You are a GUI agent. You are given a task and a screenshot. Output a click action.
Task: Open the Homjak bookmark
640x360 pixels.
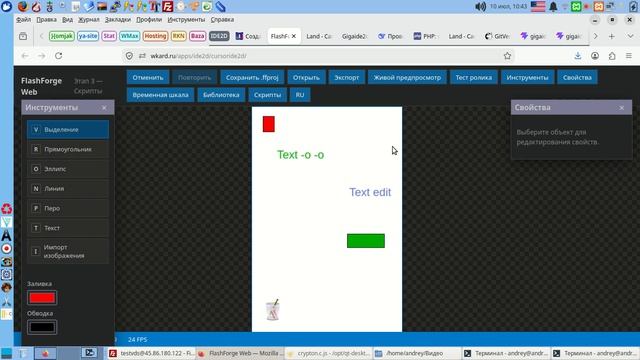click(x=62, y=36)
